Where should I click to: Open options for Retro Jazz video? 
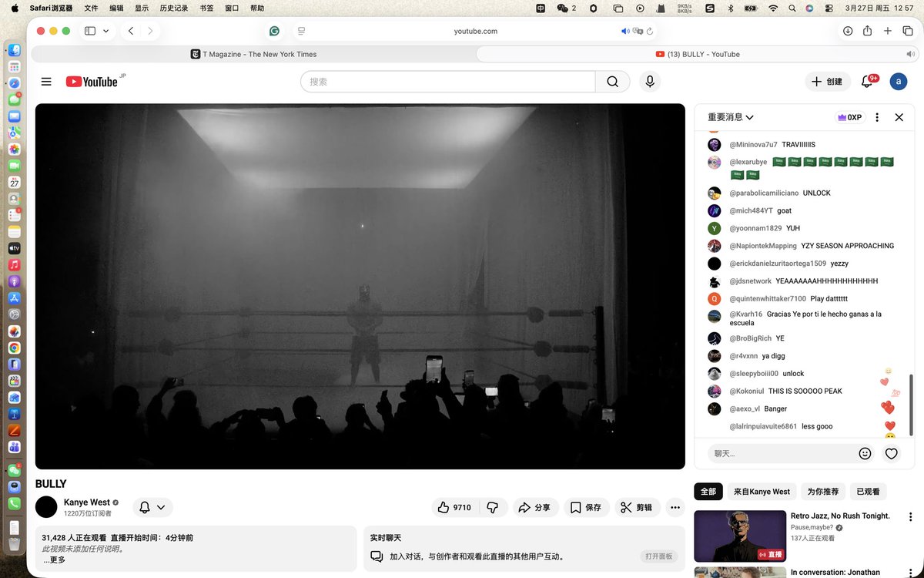(x=911, y=516)
